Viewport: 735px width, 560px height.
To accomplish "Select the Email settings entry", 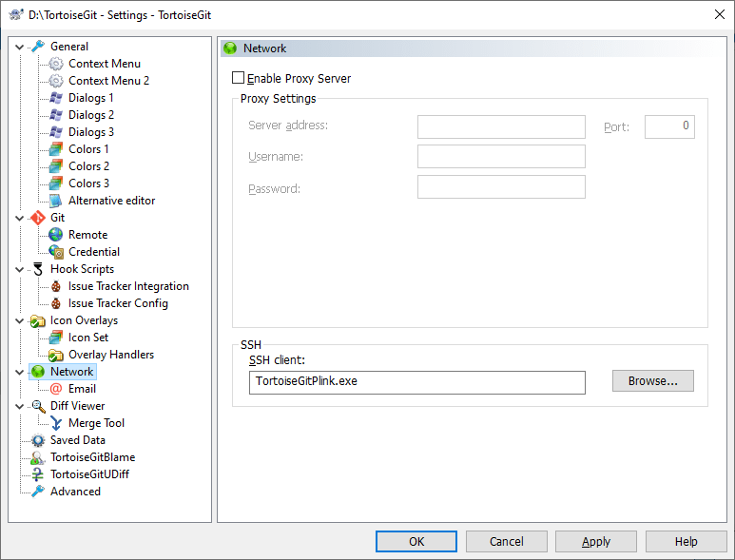I will click(82, 389).
